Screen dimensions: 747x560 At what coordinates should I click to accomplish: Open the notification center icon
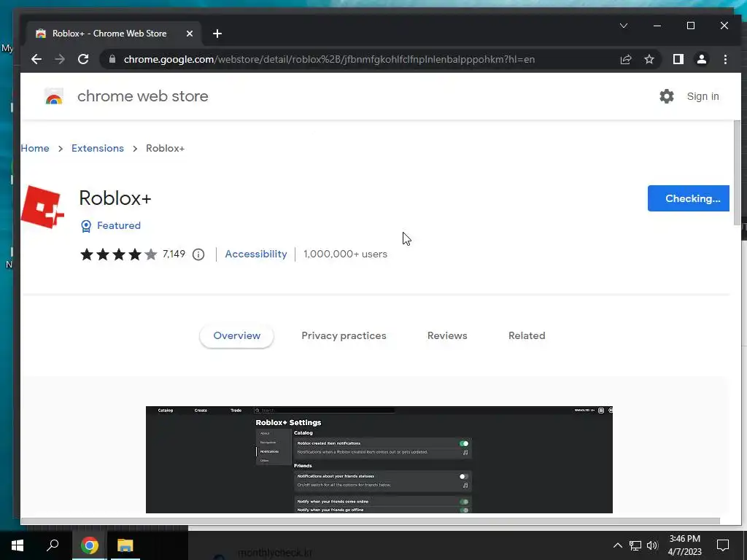723,545
